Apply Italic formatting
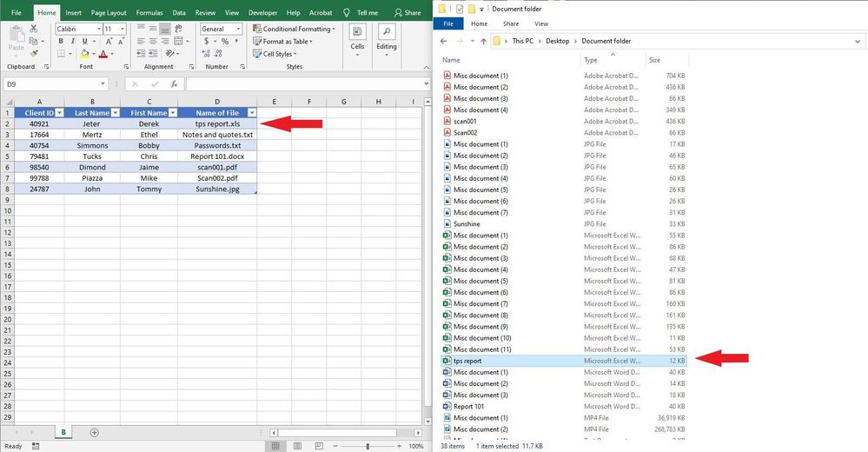 (72, 42)
